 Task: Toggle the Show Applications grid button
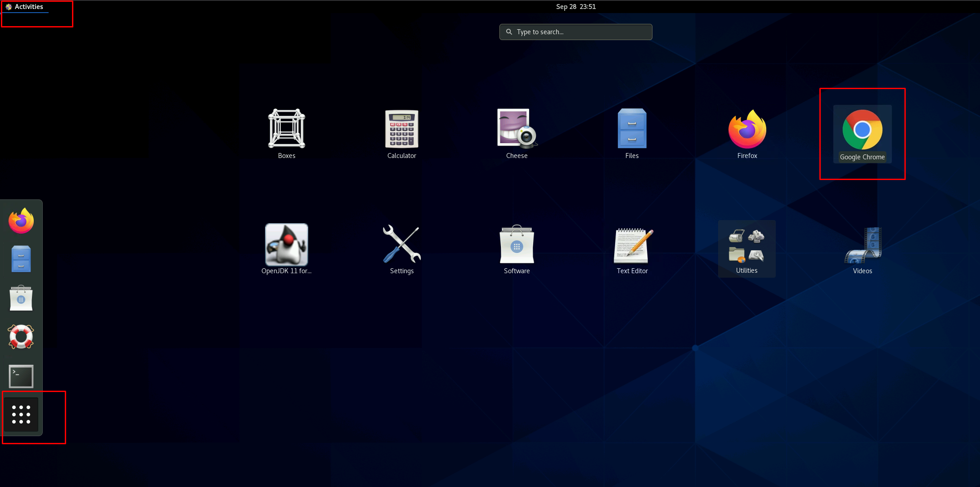pyautogui.click(x=21, y=415)
